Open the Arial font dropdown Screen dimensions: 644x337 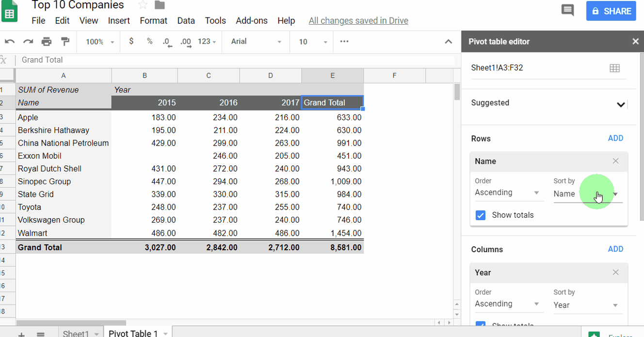[x=256, y=42]
